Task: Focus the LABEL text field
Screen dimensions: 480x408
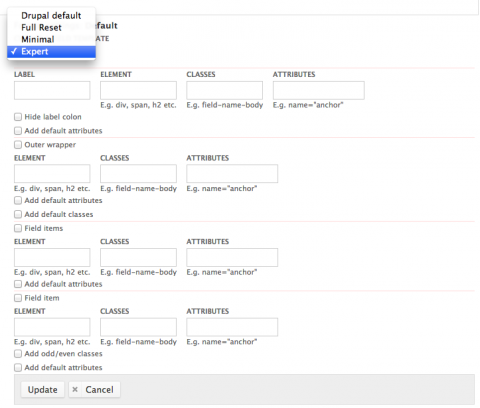Action: (x=52, y=90)
